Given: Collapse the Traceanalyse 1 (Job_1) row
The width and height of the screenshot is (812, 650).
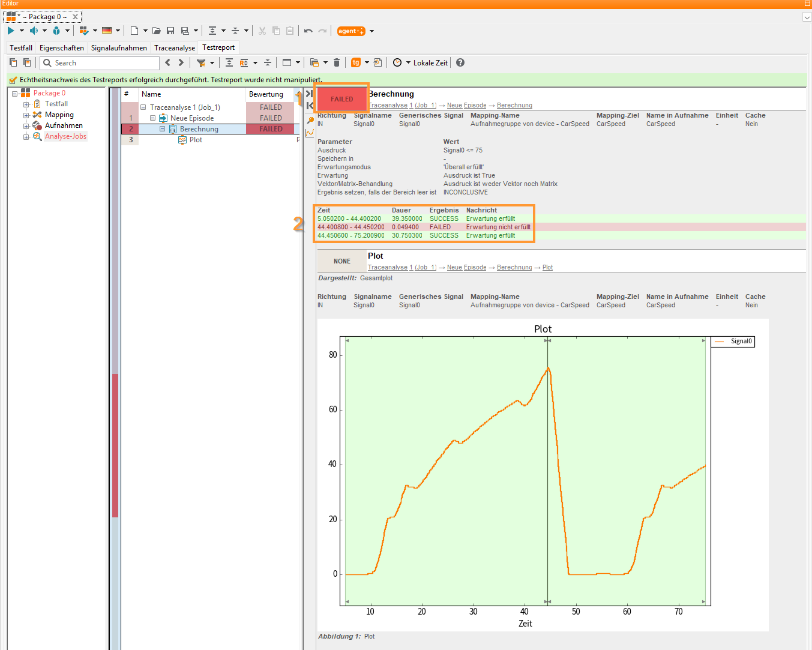Looking at the screenshot, I should coord(143,107).
